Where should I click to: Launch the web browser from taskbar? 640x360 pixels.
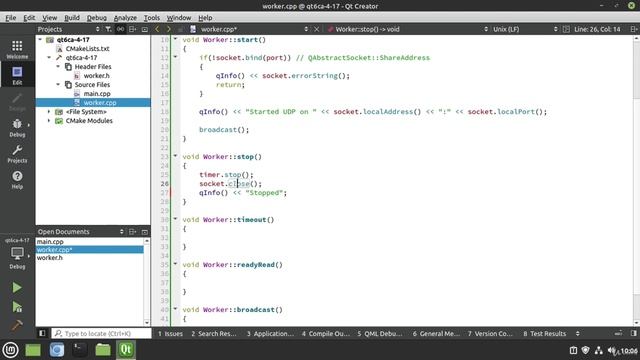tap(57, 350)
